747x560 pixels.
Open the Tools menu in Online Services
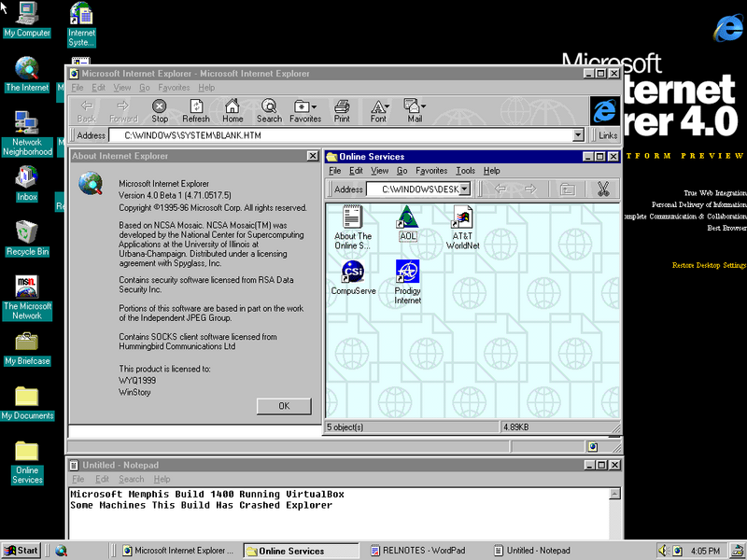click(x=465, y=171)
